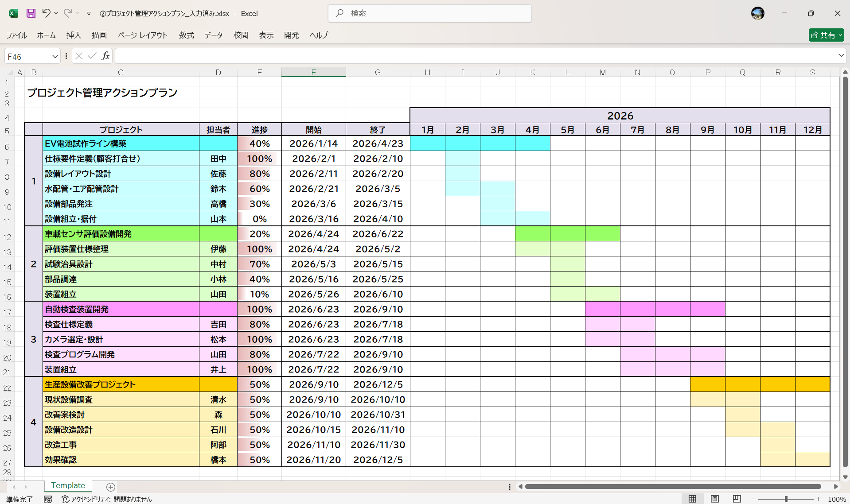Open the Insert Function dialog via fx icon
Viewport: 850px width, 504px height.
105,56
